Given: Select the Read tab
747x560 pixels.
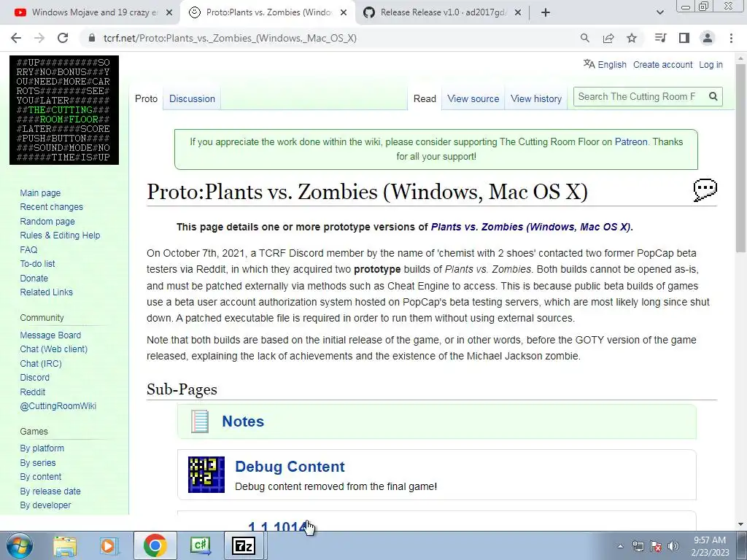Looking at the screenshot, I should [x=425, y=98].
